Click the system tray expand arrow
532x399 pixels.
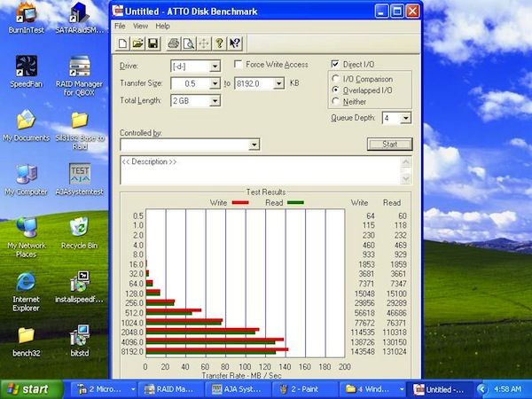point(482,389)
